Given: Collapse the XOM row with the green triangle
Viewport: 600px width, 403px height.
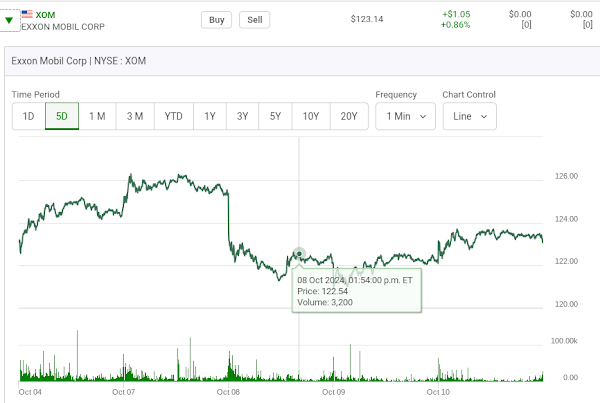Looking at the screenshot, I should click(9, 21).
